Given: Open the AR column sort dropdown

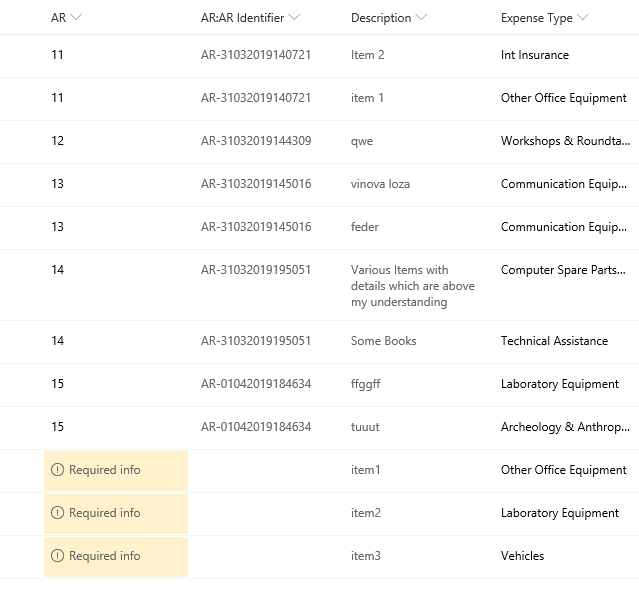Looking at the screenshot, I should (x=77, y=18).
